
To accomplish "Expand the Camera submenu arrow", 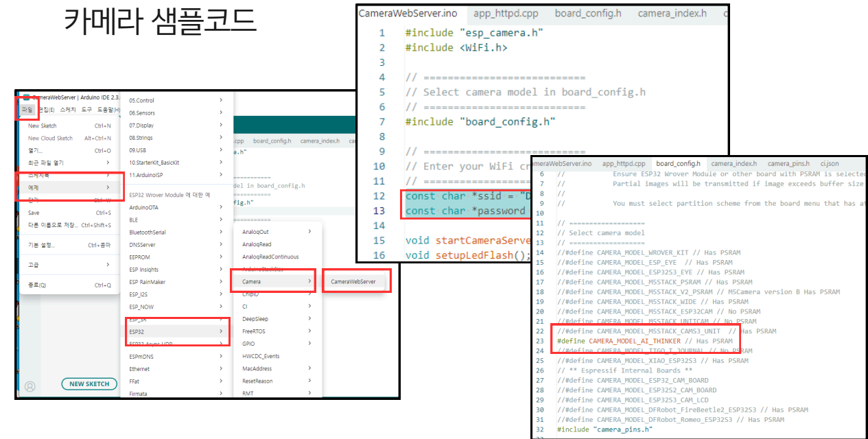I will pyautogui.click(x=309, y=281).
